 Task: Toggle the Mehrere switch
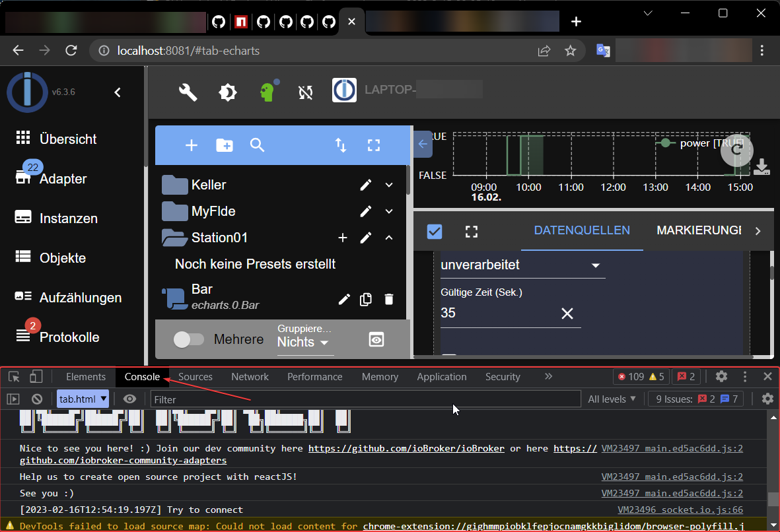pyautogui.click(x=188, y=339)
